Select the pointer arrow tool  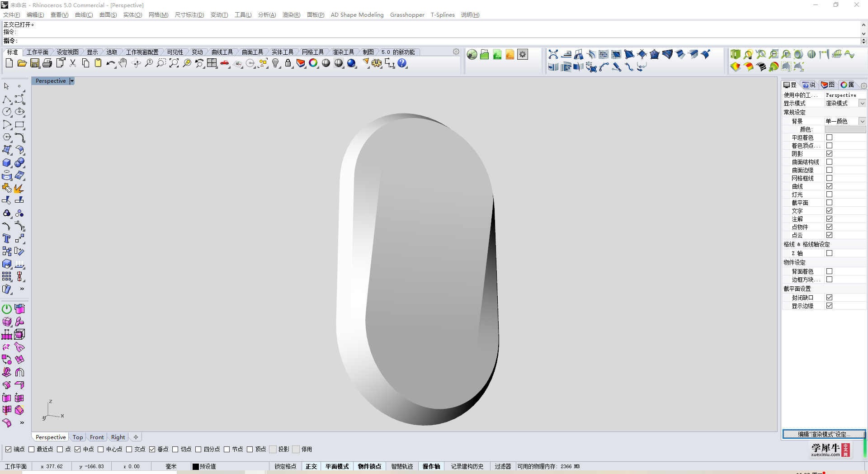7,86
